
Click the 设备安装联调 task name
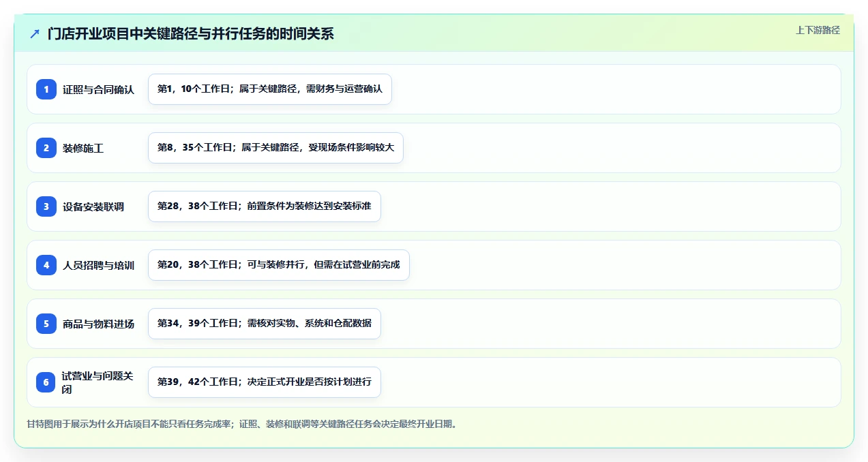(93, 206)
